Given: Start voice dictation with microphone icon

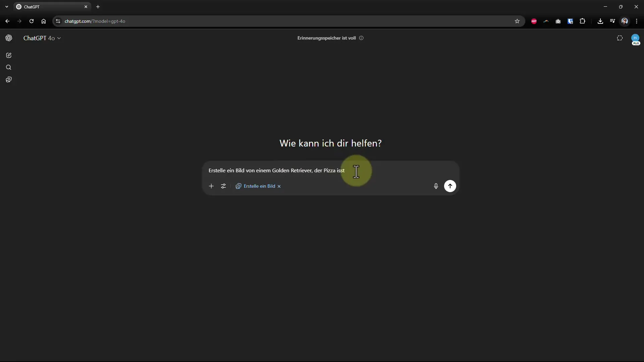Looking at the screenshot, I should pos(436,186).
